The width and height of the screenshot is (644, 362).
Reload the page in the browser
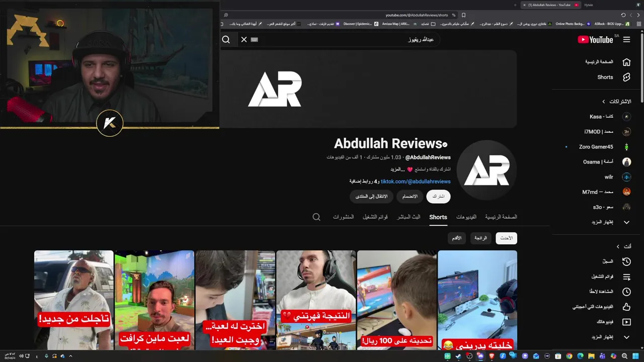coord(623,15)
